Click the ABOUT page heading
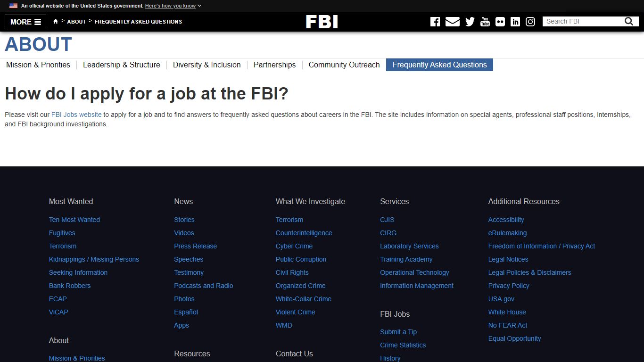The image size is (644, 362). pyautogui.click(x=38, y=44)
